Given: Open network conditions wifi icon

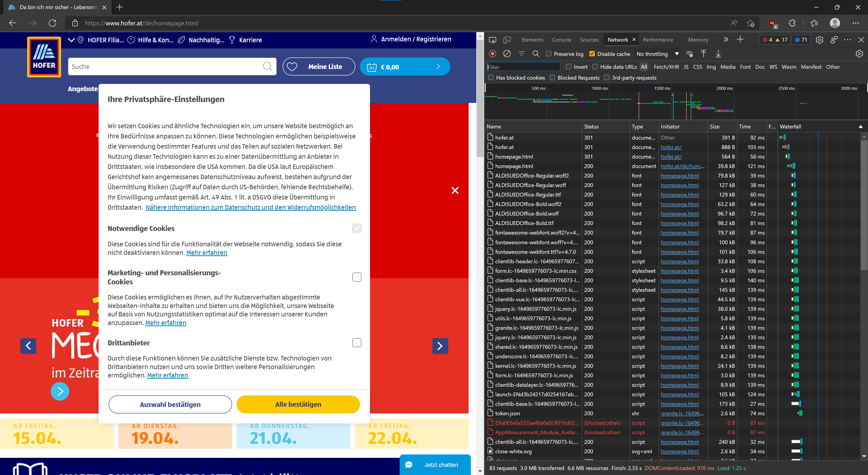Looking at the screenshot, I should coord(689,54).
